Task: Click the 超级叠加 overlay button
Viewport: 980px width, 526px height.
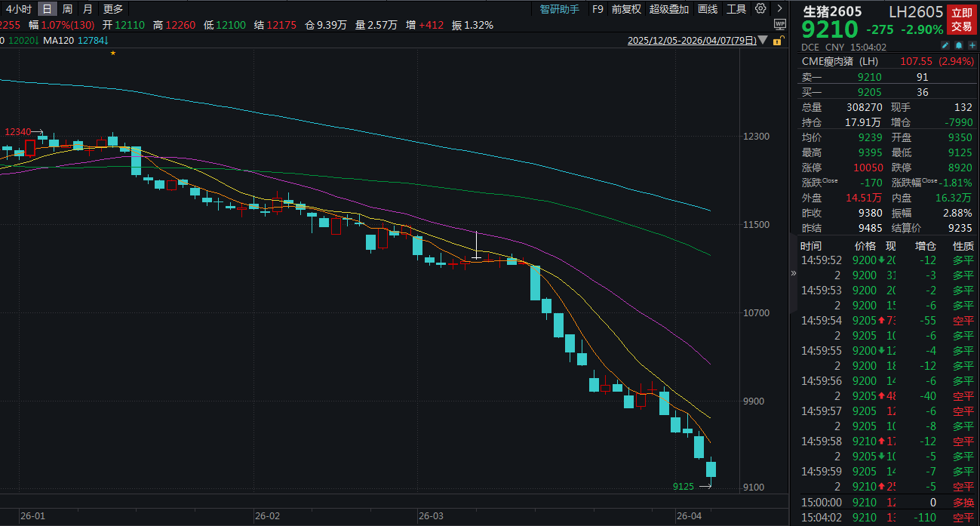Action: (x=669, y=9)
